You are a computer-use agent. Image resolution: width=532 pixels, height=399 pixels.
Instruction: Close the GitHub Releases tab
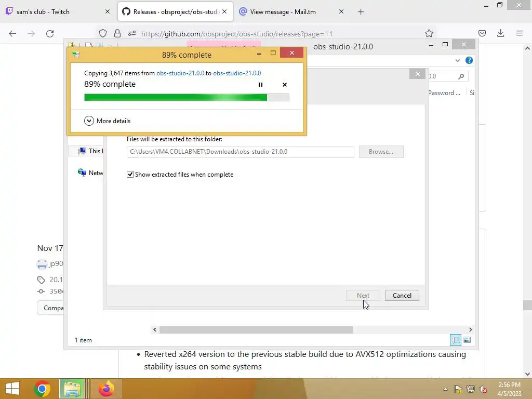tap(224, 11)
